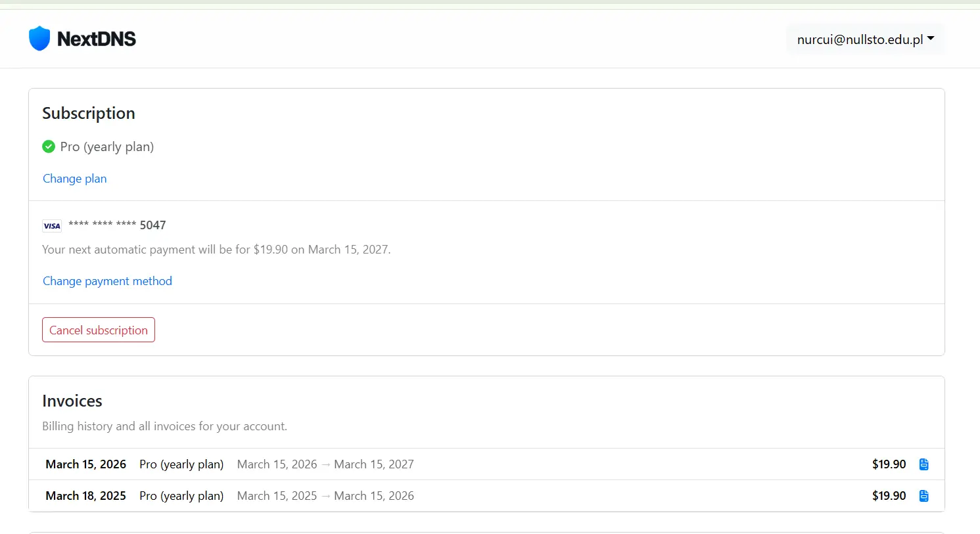
Task: Click the Subscription heading
Action: (x=89, y=113)
